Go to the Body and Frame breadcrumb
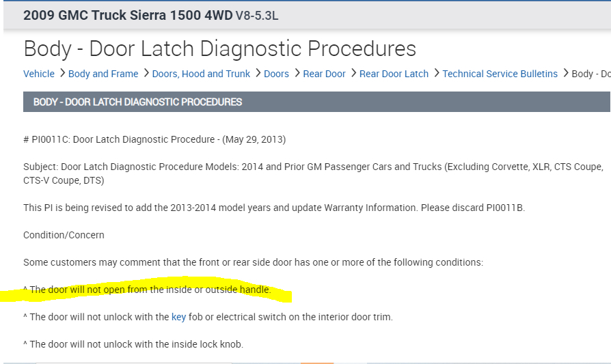Viewport: 611px width, 364px height. point(103,74)
